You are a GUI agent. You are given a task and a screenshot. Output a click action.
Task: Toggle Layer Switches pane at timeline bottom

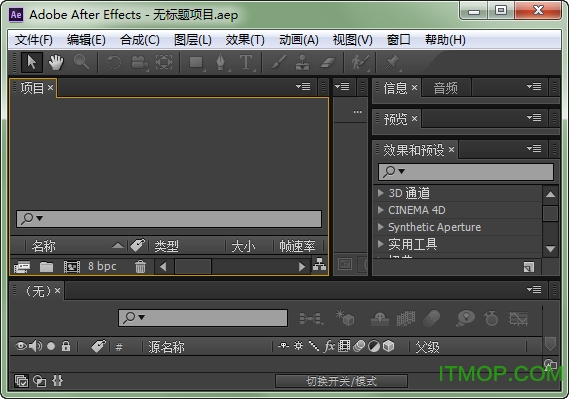21,381
